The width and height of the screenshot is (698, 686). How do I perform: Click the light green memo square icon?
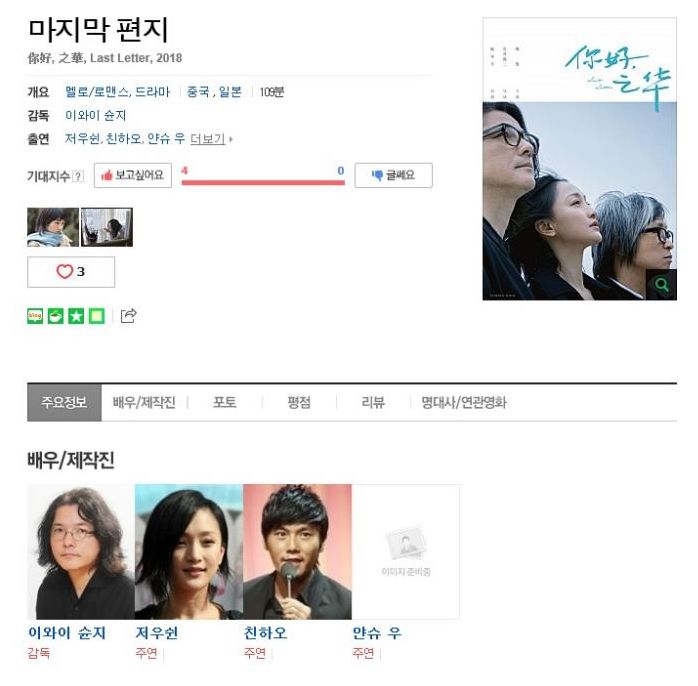point(97,316)
